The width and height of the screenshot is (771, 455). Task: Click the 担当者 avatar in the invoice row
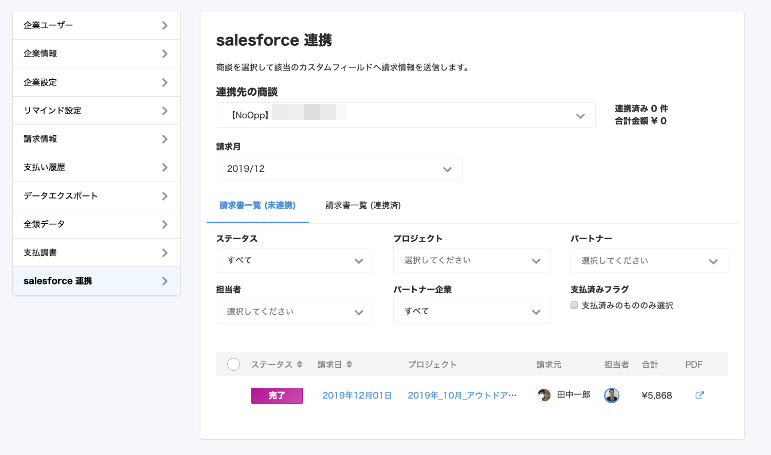pos(612,395)
